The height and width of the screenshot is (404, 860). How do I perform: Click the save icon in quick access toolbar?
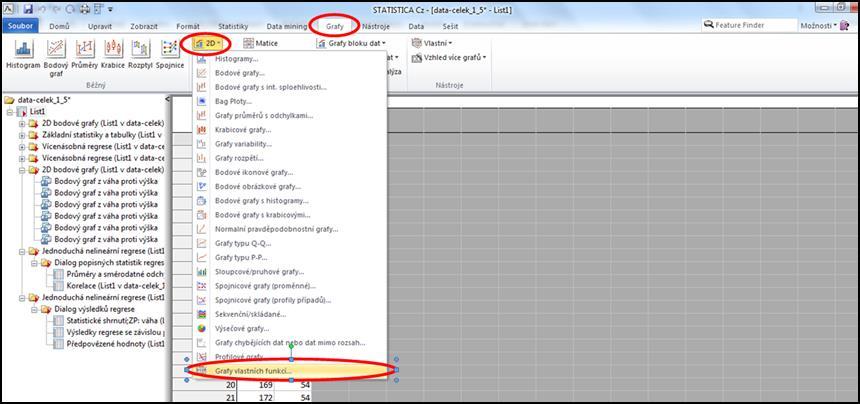click(x=28, y=9)
